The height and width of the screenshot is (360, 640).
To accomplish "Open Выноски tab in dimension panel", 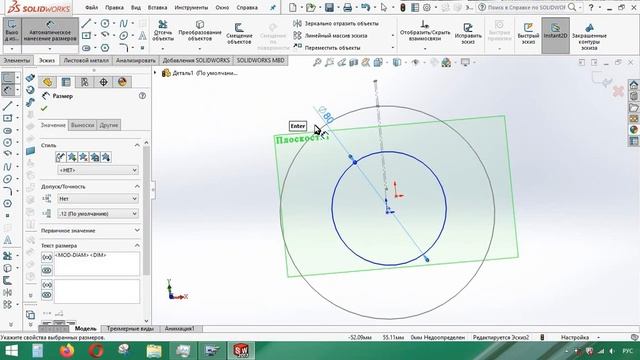I will coord(82,125).
